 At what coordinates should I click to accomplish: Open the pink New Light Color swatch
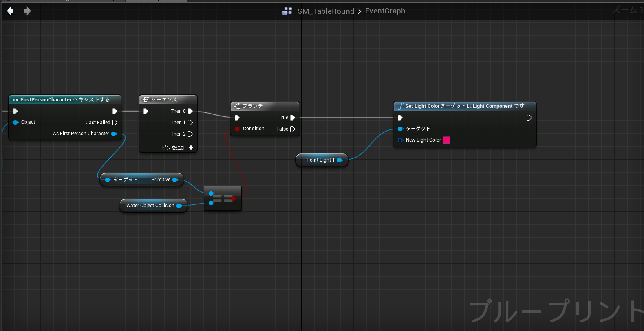tap(447, 140)
